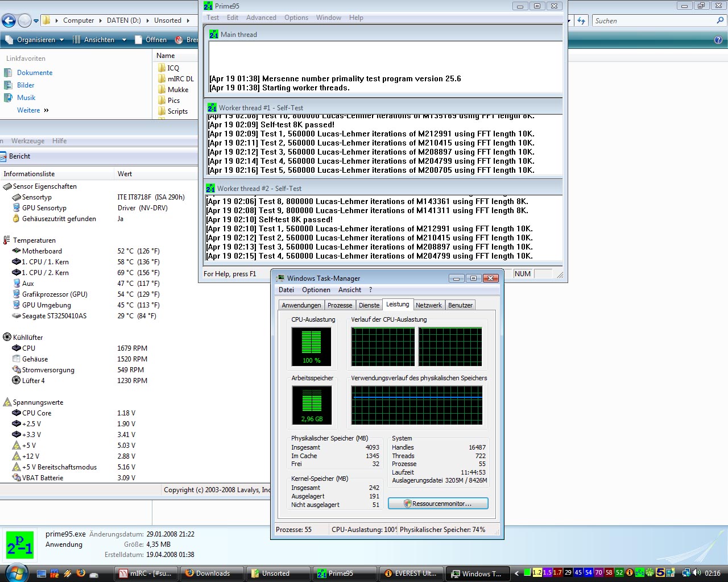Click the volume speaker tray icon
The height and width of the screenshot is (582, 728).
(697, 573)
